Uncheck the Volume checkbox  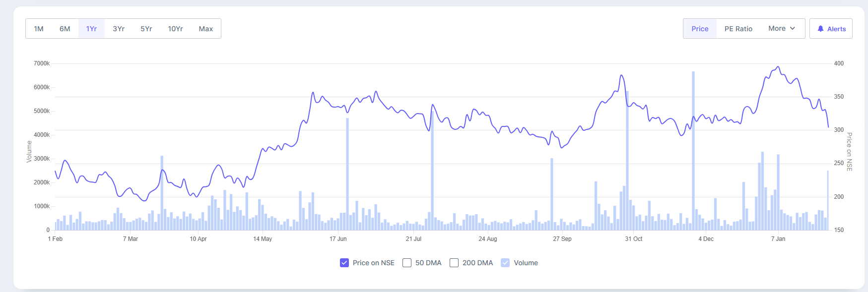coord(505,263)
